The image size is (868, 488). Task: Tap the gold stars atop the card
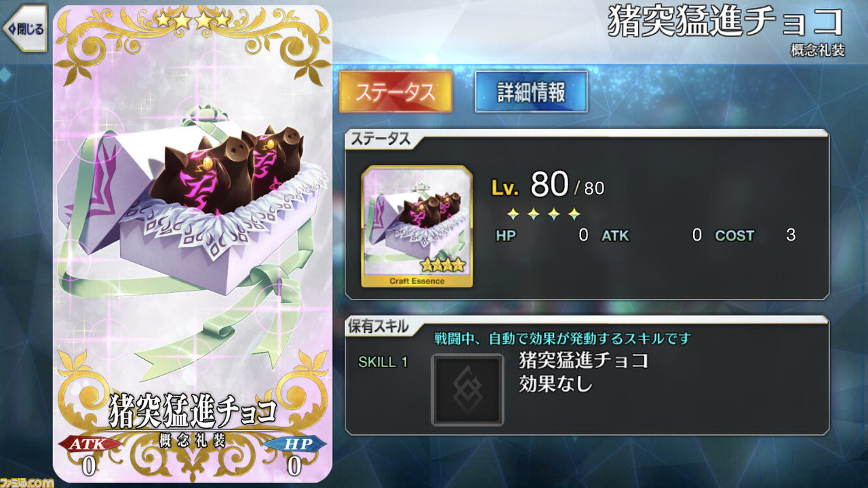pyautogui.click(x=193, y=20)
